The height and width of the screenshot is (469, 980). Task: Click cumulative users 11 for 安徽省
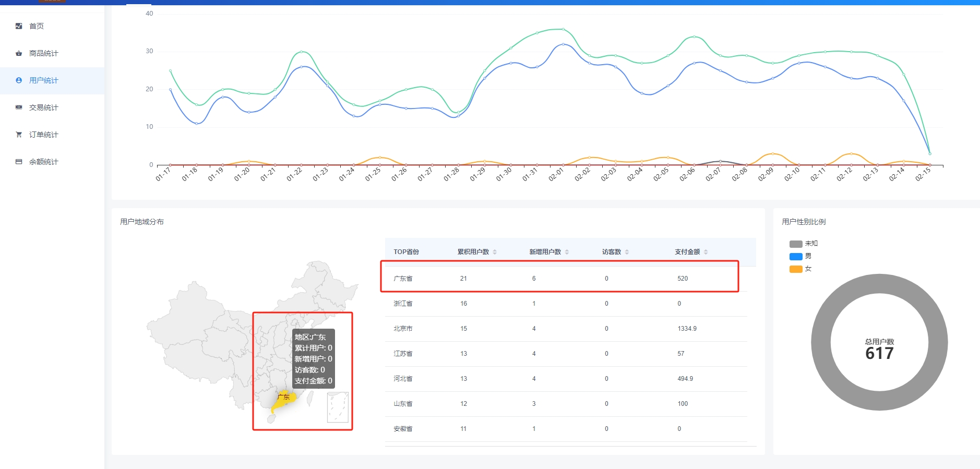(463, 429)
